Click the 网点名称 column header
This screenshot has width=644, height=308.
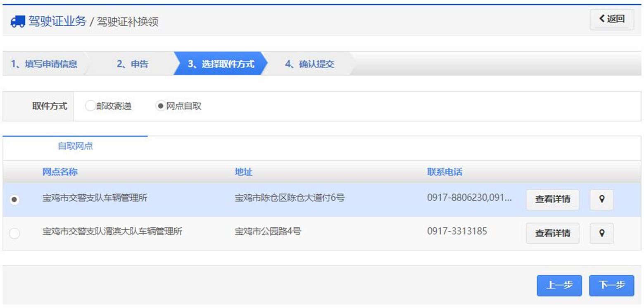pos(60,172)
